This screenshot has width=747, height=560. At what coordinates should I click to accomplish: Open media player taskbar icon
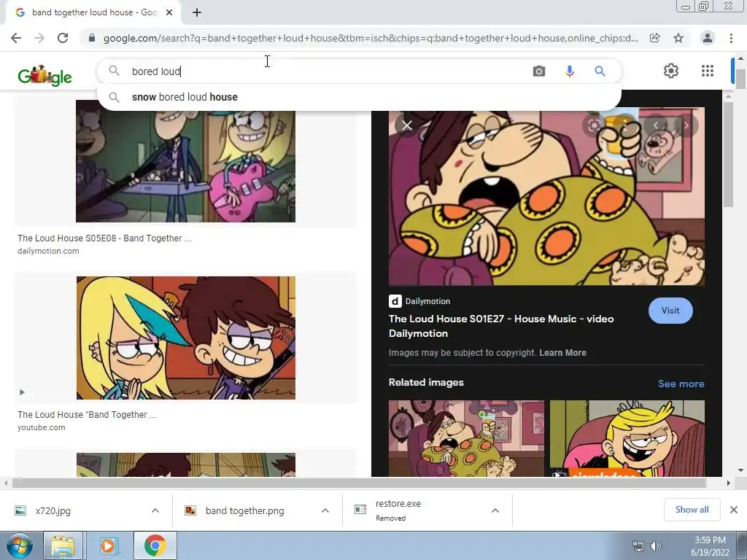tap(109, 545)
